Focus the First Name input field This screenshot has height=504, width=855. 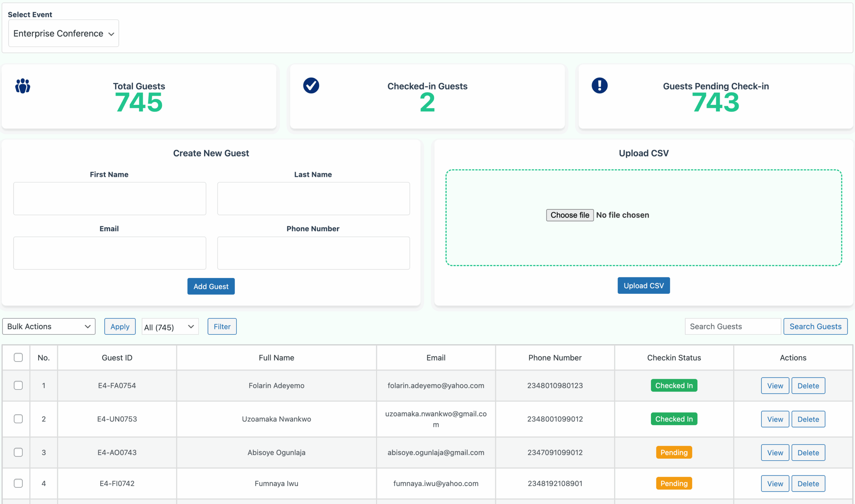[x=110, y=199]
